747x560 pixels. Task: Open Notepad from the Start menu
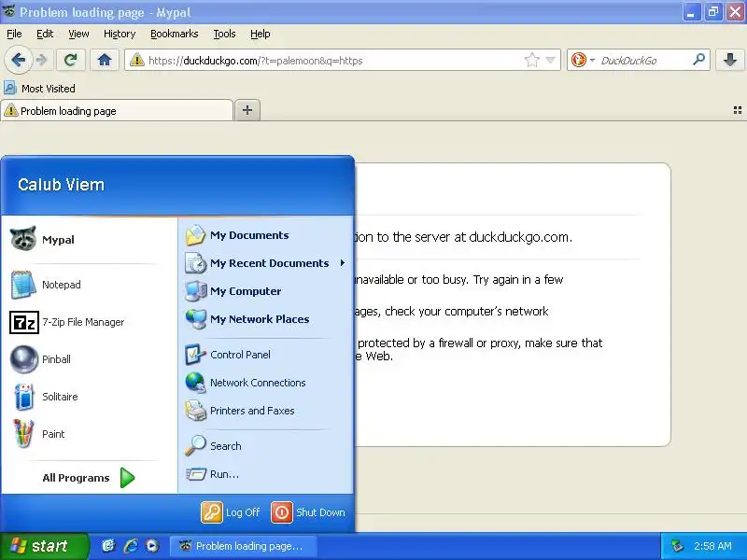[x=89, y=285]
